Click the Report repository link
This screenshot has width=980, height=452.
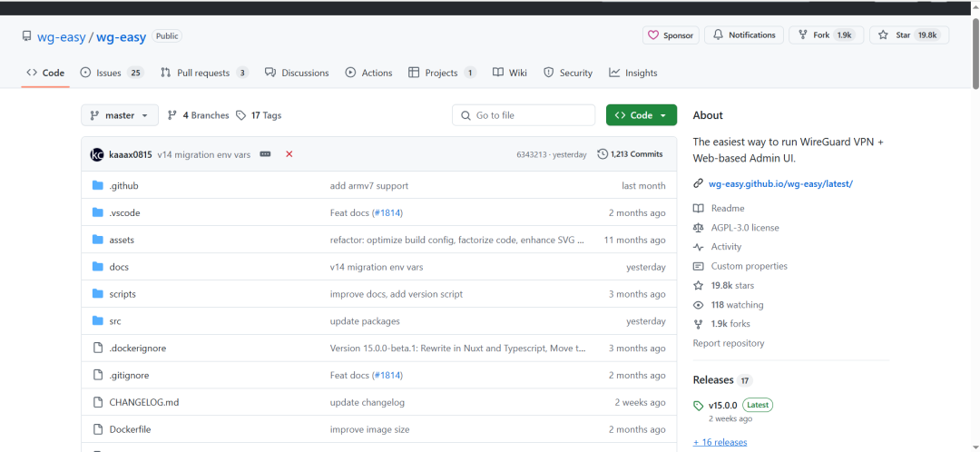[x=728, y=343]
